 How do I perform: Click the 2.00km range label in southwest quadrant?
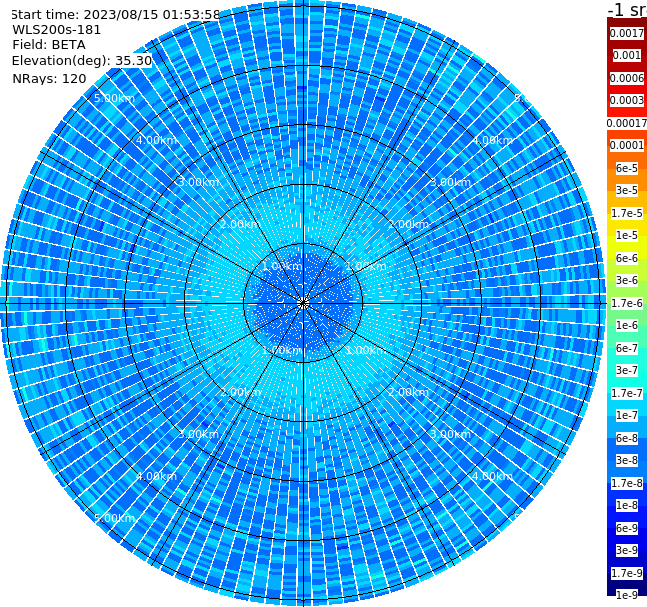coord(241,392)
